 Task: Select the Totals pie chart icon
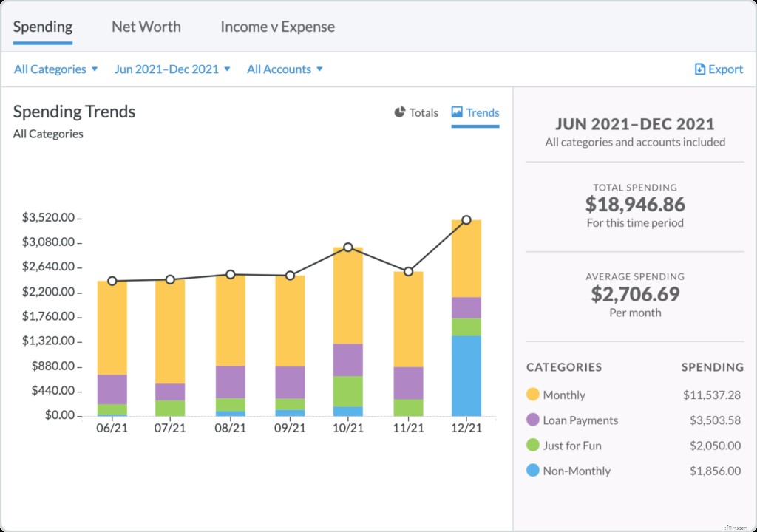click(x=398, y=113)
